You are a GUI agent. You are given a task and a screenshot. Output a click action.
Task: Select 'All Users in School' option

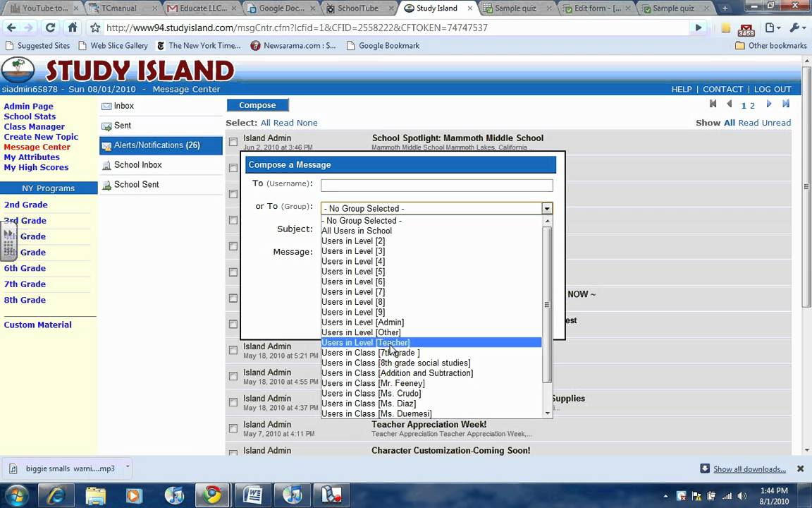click(x=431, y=231)
